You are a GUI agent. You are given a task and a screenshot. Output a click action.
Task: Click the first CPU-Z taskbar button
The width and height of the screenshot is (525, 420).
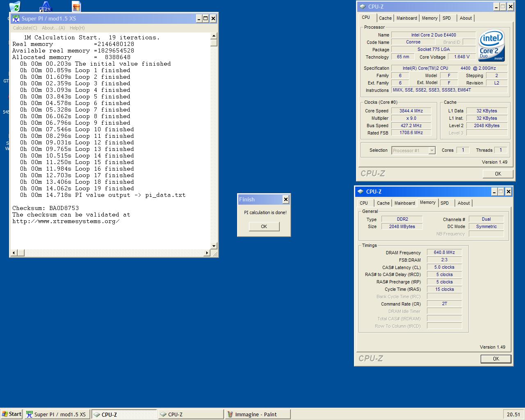click(124, 414)
